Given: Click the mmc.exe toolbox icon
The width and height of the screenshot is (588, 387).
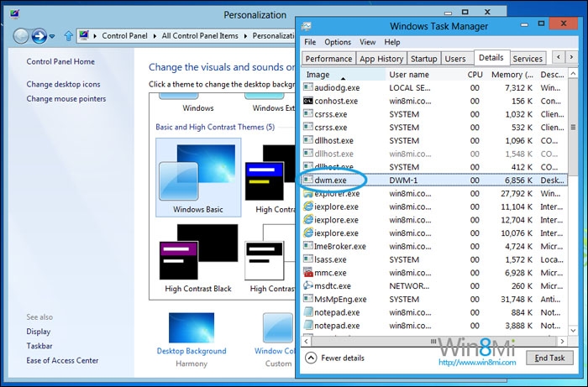Looking at the screenshot, I should (x=308, y=272).
